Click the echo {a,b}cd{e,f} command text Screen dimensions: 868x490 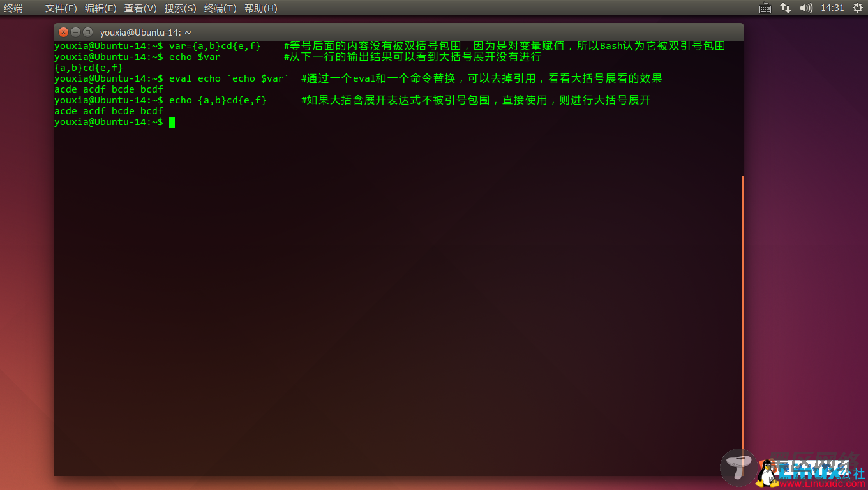(218, 100)
